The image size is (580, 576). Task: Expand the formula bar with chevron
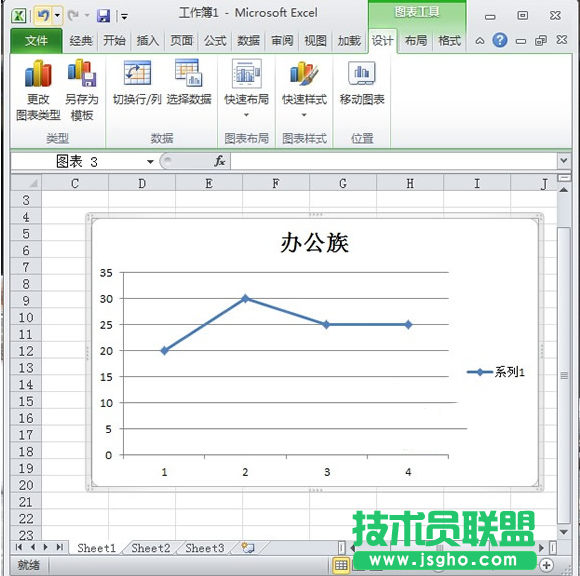[564, 161]
